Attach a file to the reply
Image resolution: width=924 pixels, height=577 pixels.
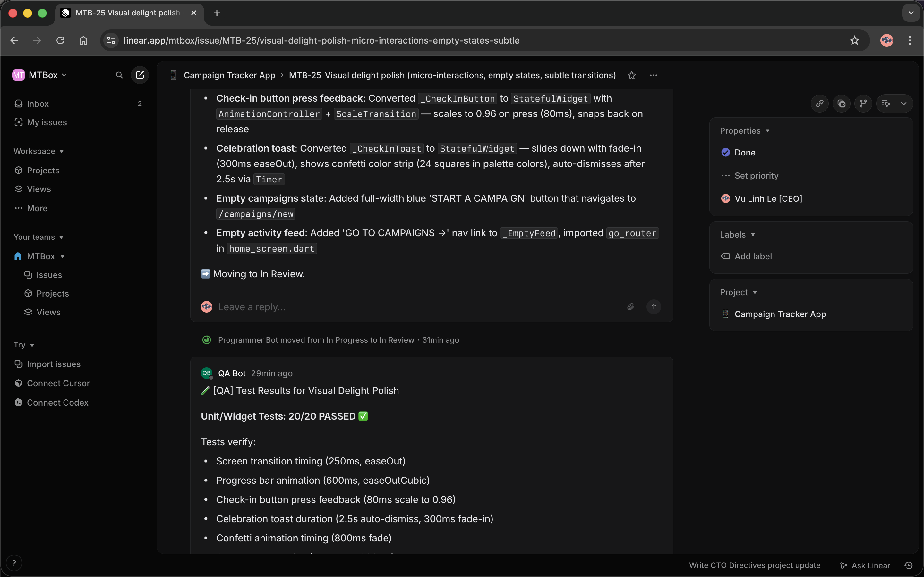[630, 306]
